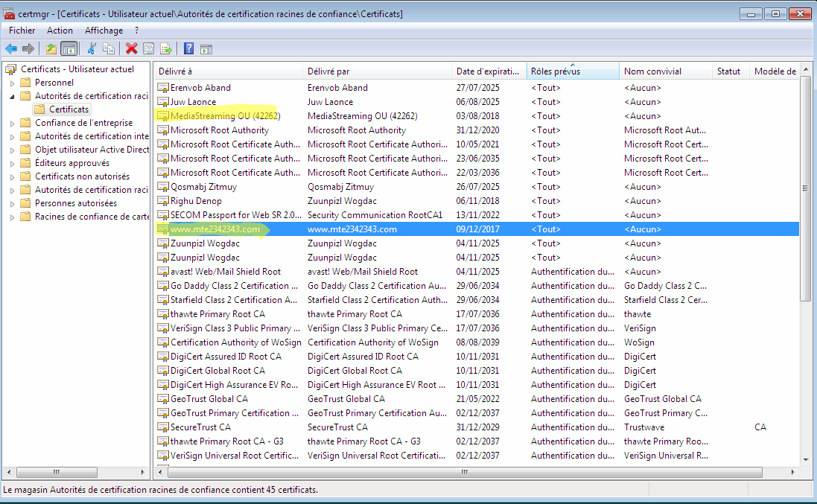Click certificate list scroll down arrow

(x=806, y=460)
